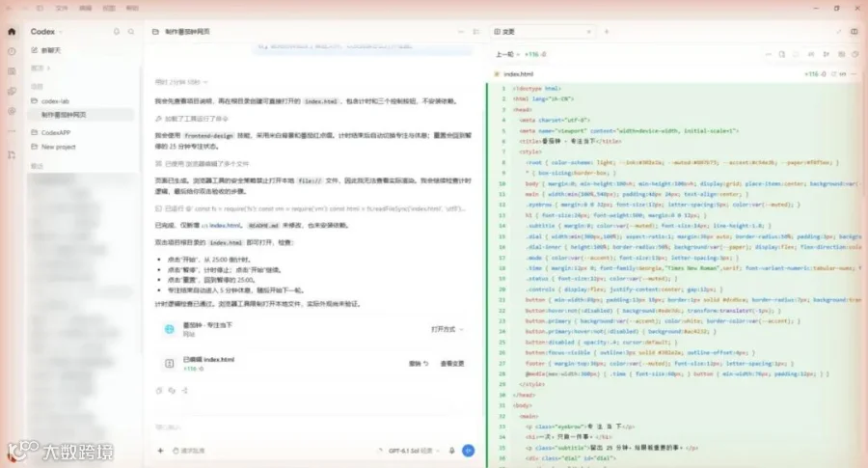Open the 编辑 menu

[85, 9]
